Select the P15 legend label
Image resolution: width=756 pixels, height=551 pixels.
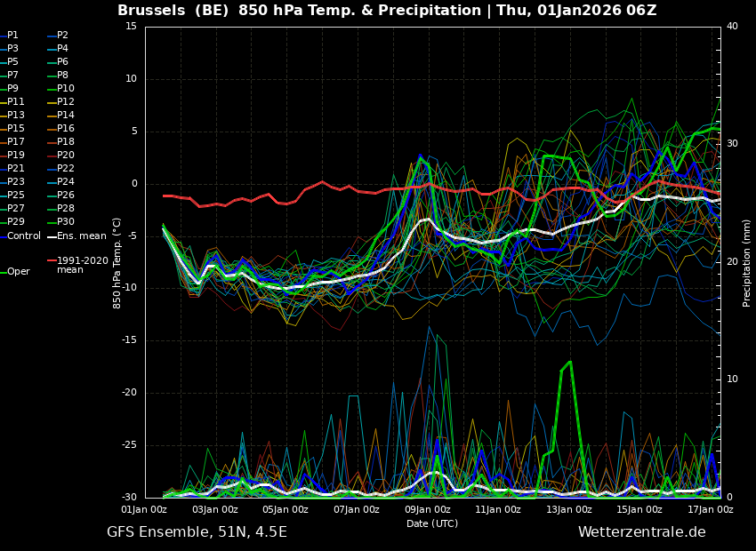pyautogui.click(x=15, y=129)
